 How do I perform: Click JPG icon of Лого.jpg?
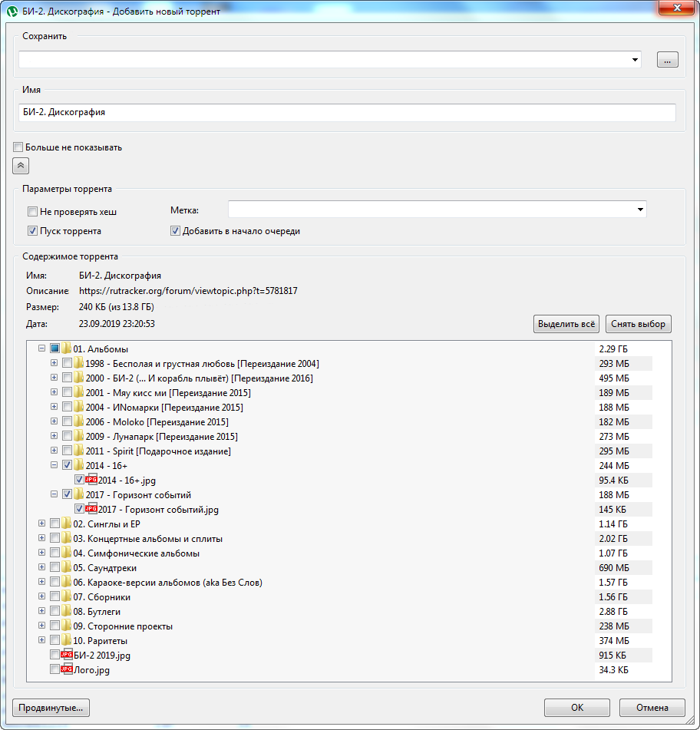(x=67, y=669)
